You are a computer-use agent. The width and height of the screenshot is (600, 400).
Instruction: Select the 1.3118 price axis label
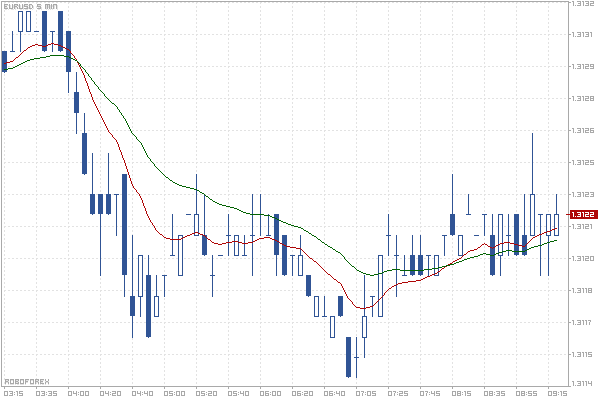pos(583,291)
